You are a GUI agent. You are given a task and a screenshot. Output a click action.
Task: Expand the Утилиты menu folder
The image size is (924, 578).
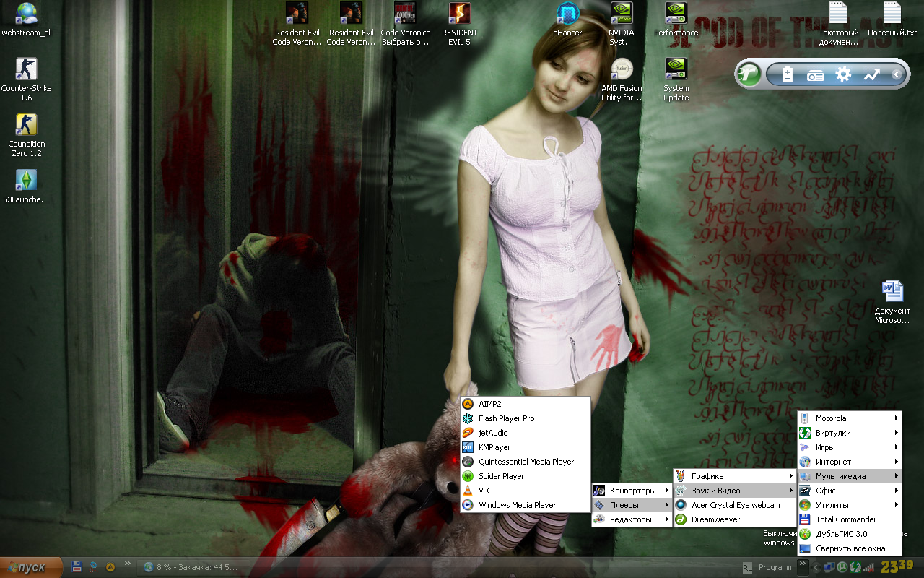tap(850, 505)
